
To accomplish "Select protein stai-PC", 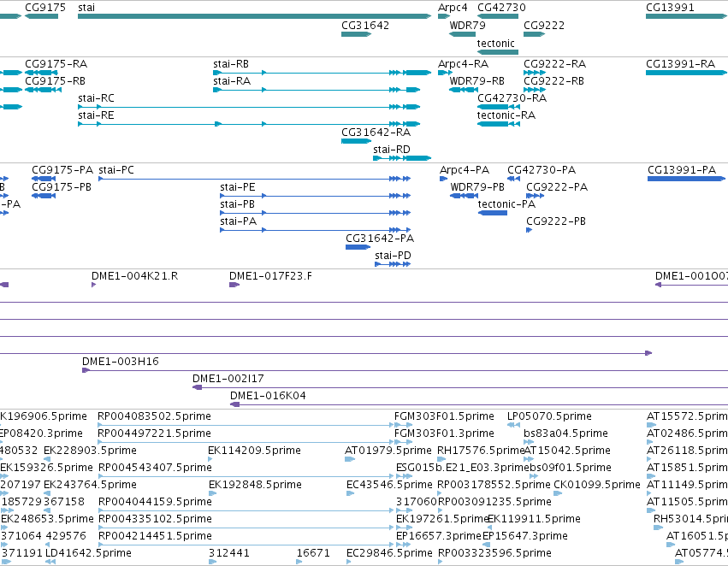I will tap(254, 179).
